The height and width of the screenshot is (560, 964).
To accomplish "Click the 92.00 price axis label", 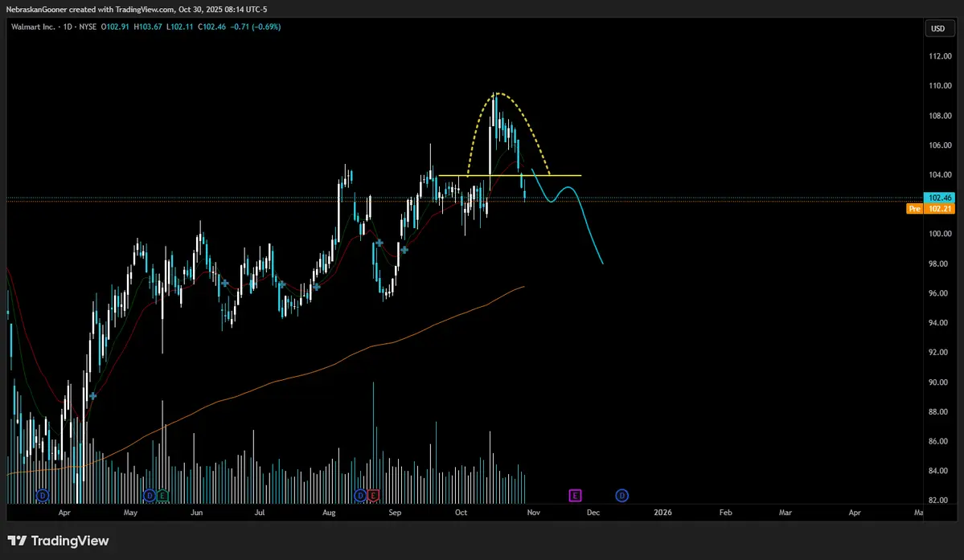I will pyautogui.click(x=940, y=352).
